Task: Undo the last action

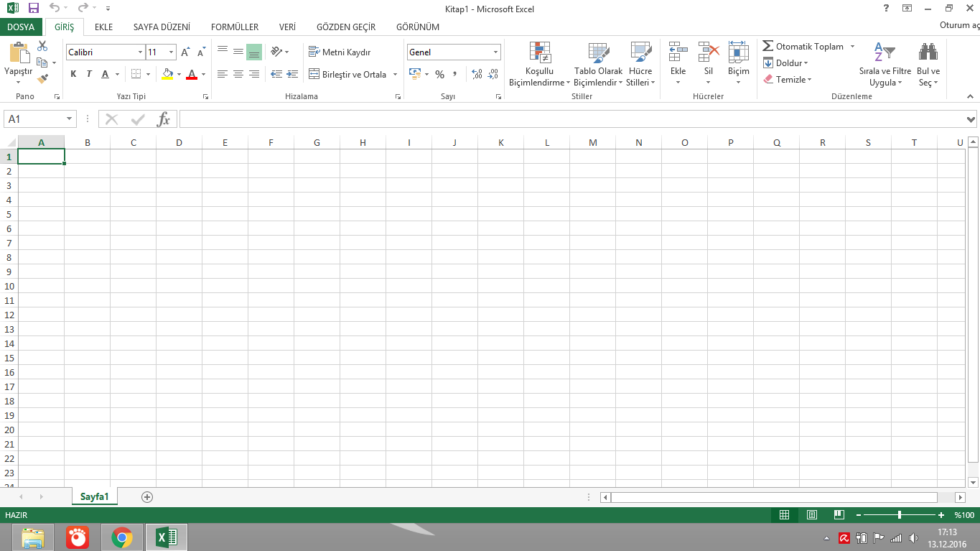Action: click(55, 9)
